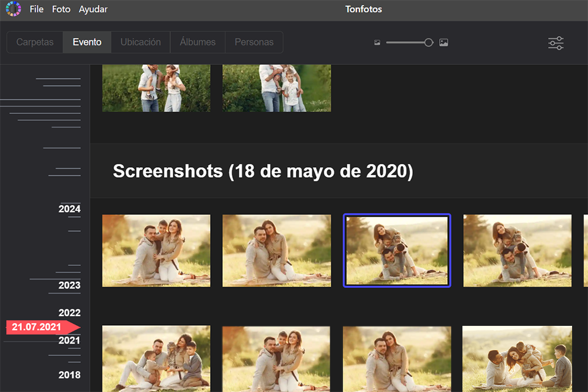Click the small thumbnail size icon

click(x=377, y=43)
